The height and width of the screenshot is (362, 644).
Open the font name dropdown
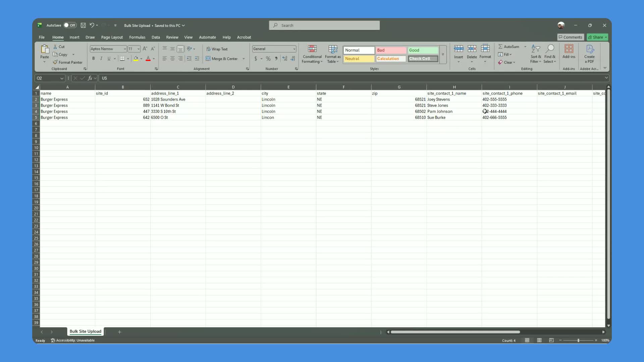pyautogui.click(x=125, y=49)
